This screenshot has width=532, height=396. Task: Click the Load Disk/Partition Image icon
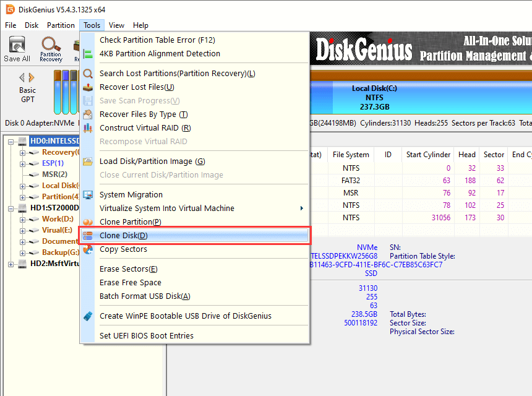pyautogui.click(x=88, y=161)
